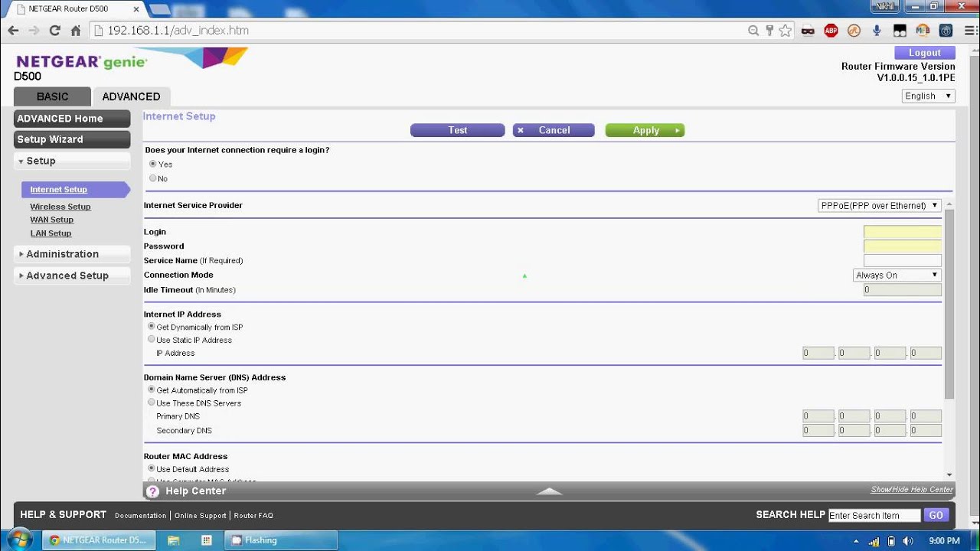Viewport: 980px width, 551px height.
Task: Open the Online Support link
Action: [x=200, y=516]
